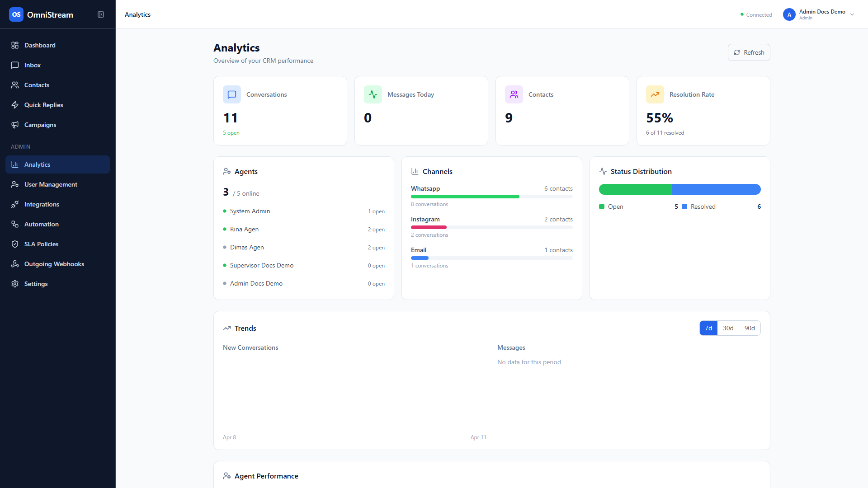Viewport: 868px width, 488px height.
Task: Open the Integrations link
Action: coord(57,204)
